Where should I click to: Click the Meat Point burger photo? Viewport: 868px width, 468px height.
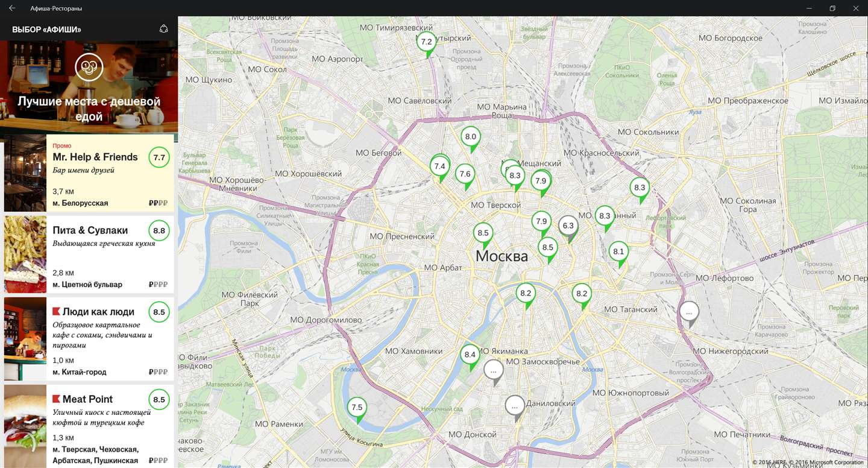point(25,426)
